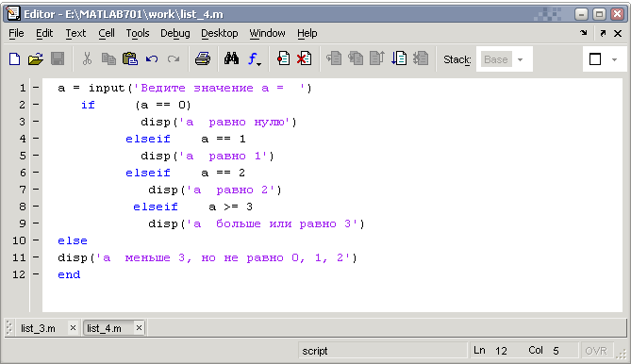The width and height of the screenshot is (631, 364).
Task: Open the window tiling layout dropdown arrow
Action: click(614, 59)
